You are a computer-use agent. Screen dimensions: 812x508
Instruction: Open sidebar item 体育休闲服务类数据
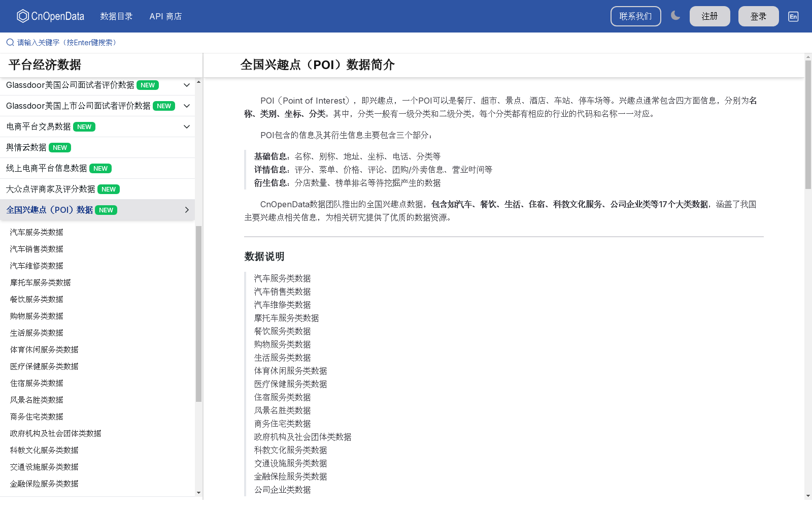(x=44, y=350)
